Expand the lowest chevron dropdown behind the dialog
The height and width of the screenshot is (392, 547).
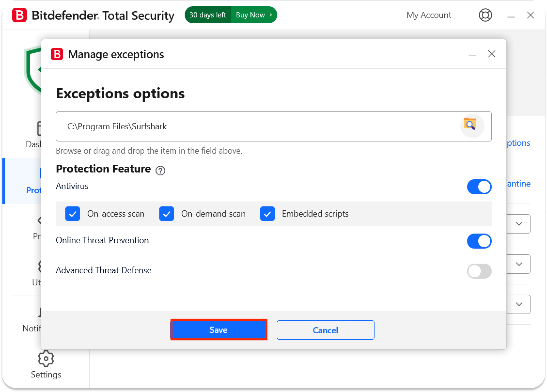(x=519, y=304)
